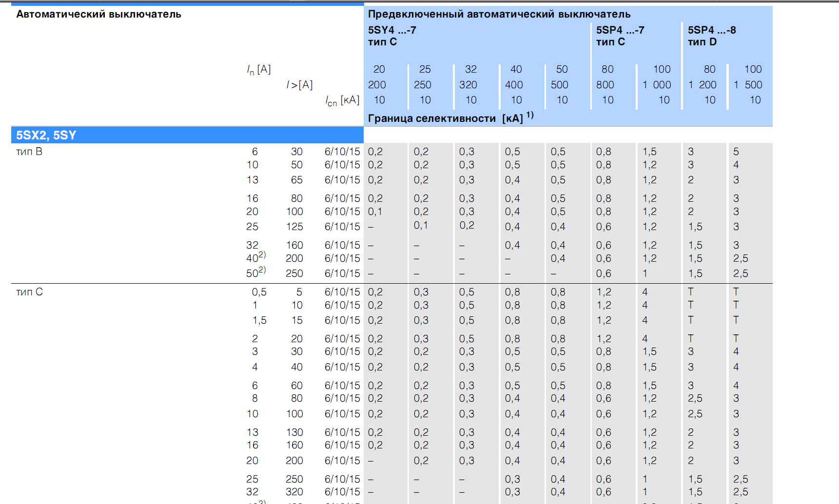Viewport: 839px width, 504px height.
Task: Click rated current "40 2)" in тип B
Action: tap(256, 257)
